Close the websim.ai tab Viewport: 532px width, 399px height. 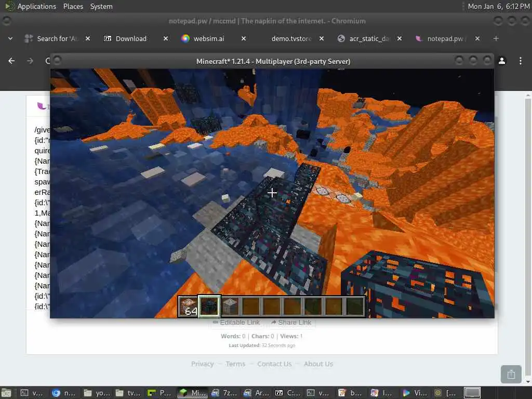click(x=244, y=38)
